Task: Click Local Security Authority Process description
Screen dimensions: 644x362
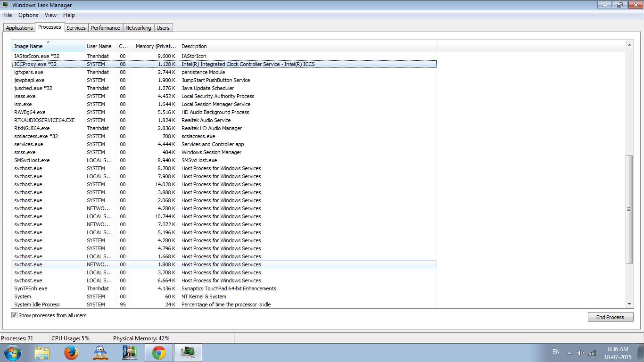Action: [x=218, y=96]
